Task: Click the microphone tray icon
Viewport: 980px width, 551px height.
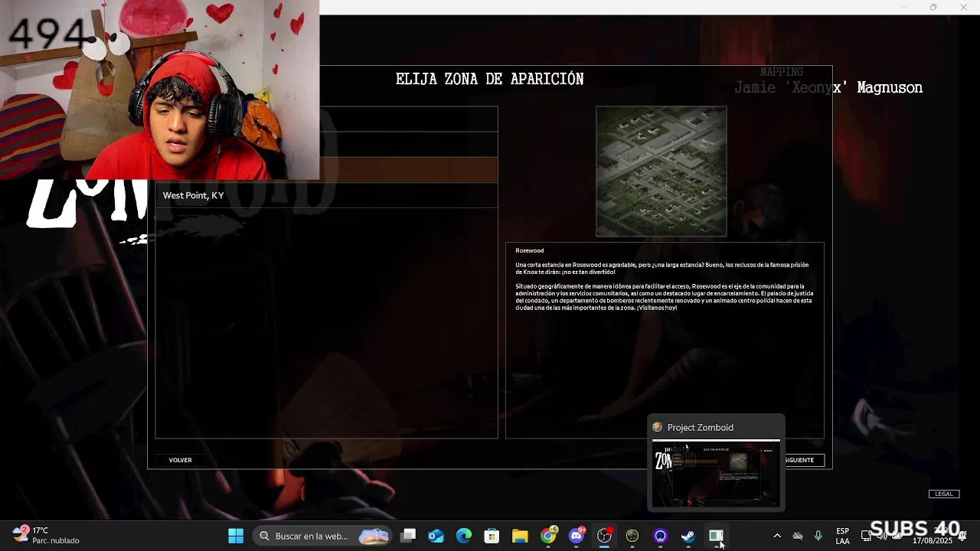Action: pyautogui.click(x=818, y=536)
